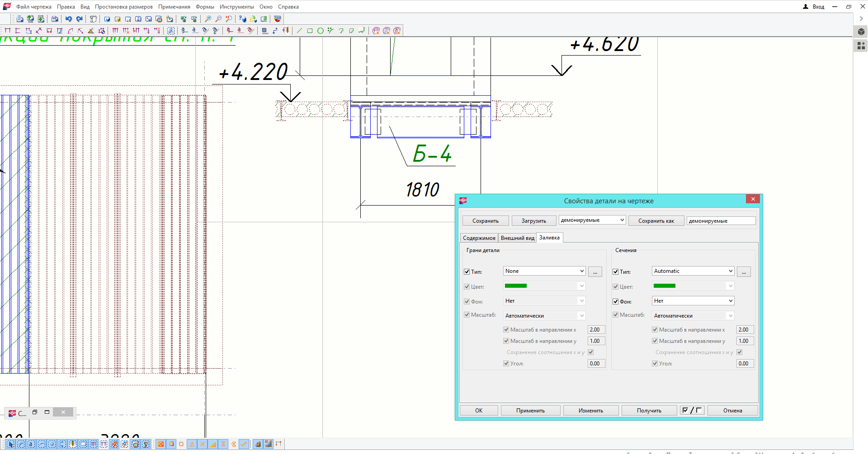Switch to the Внешний вид tab
Screen dimensions: 868x454
coord(517,238)
